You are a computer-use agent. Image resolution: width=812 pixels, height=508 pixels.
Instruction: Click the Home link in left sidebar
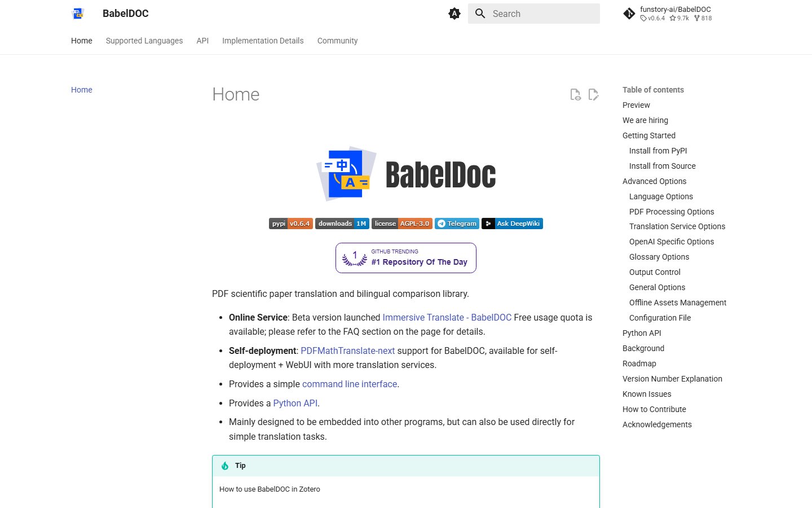[82, 90]
